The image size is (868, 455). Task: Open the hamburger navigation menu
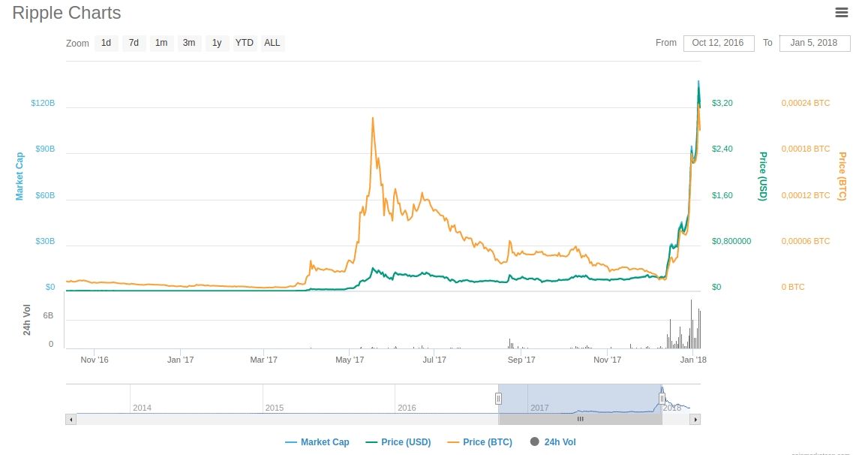click(841, 13)
